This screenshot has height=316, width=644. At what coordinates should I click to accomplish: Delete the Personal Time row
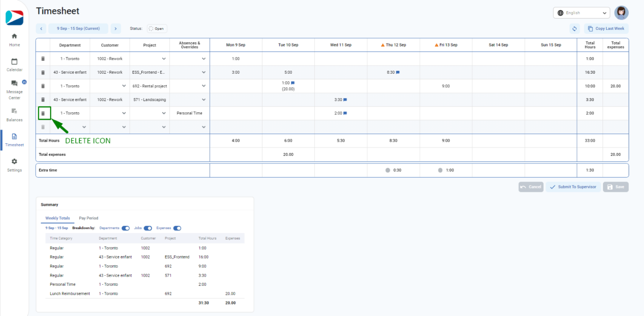[x=43, y=113]
